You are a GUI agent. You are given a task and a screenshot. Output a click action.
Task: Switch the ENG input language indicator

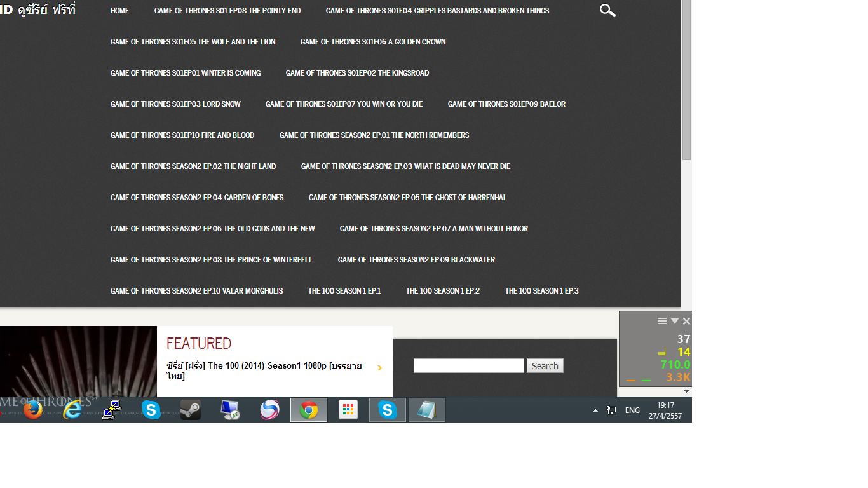coord(632,410)
